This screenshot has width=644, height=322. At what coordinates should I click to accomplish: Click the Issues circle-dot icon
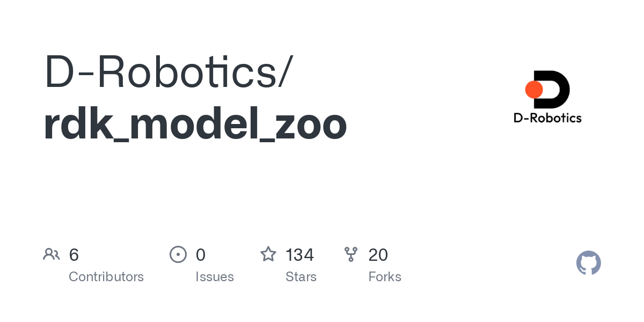point(178,254)
